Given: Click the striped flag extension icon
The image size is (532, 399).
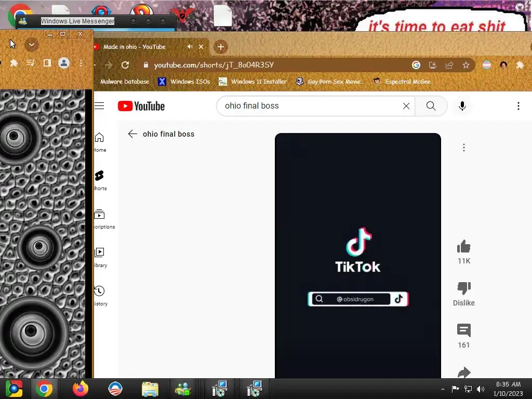Looking at the screenshot, I should [x=486, y=65].
